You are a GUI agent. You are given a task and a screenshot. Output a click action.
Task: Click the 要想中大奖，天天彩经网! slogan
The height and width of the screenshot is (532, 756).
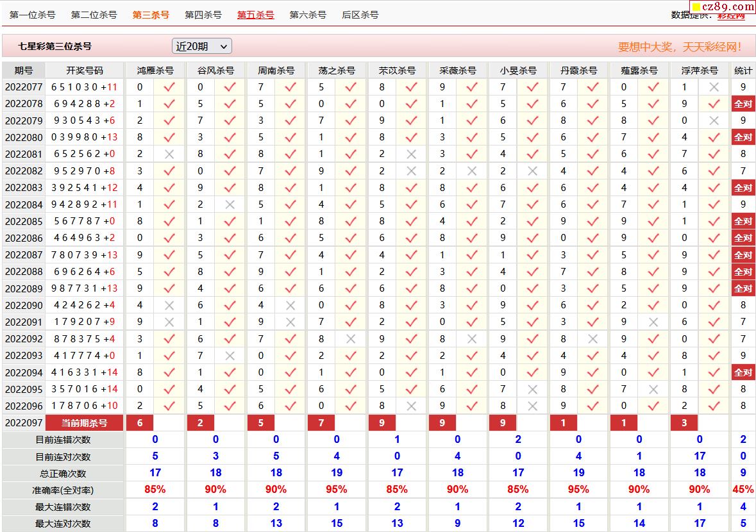coord(680,47)
